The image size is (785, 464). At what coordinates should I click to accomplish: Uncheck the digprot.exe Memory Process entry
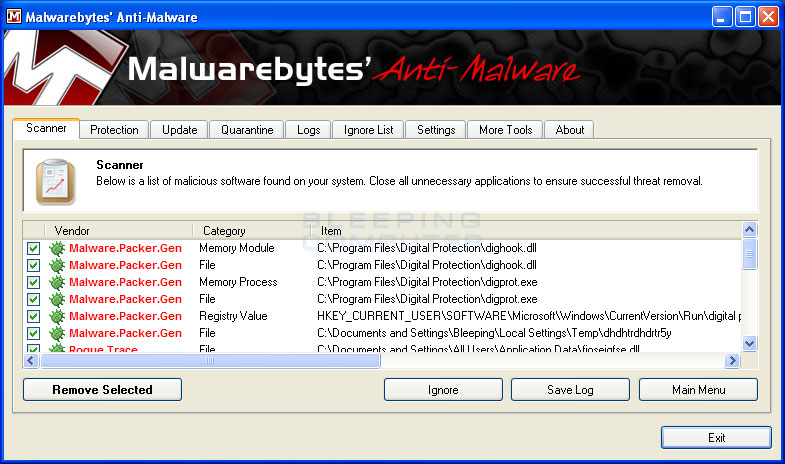click(x=34, y=282)
